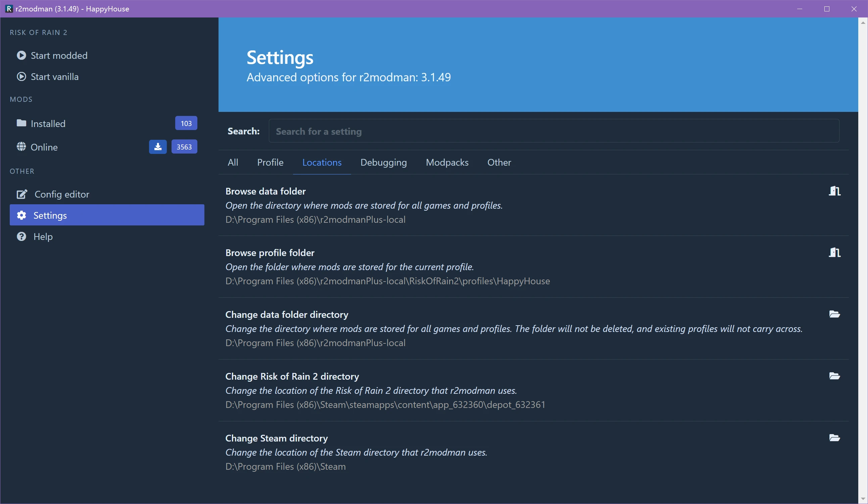Screen dimensions: 868x504
Task: Click door icon for Browse profile folder
Action: click(x=834, y=252)
